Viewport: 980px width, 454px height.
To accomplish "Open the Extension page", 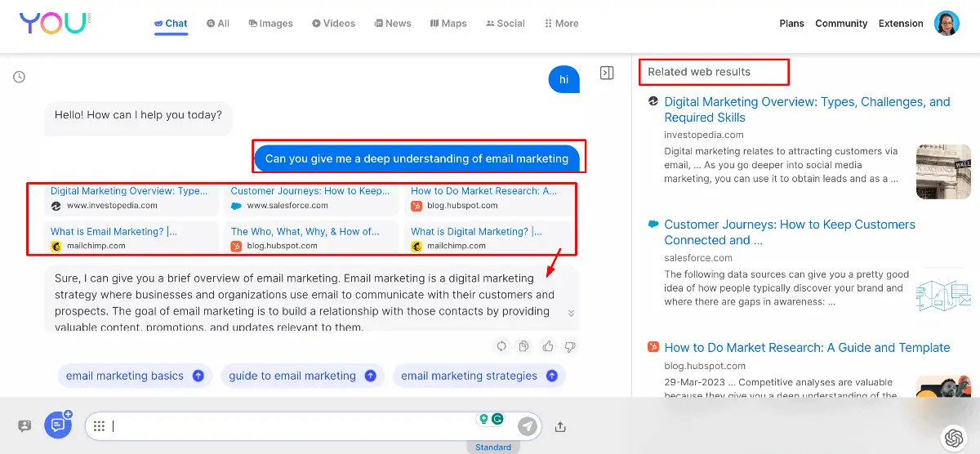I will coord(901,24).
